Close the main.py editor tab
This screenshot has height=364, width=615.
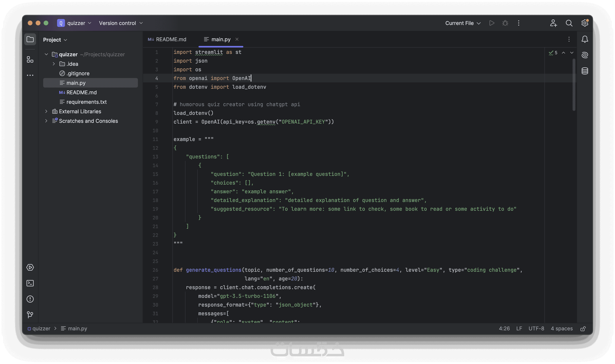coord(237,39)
